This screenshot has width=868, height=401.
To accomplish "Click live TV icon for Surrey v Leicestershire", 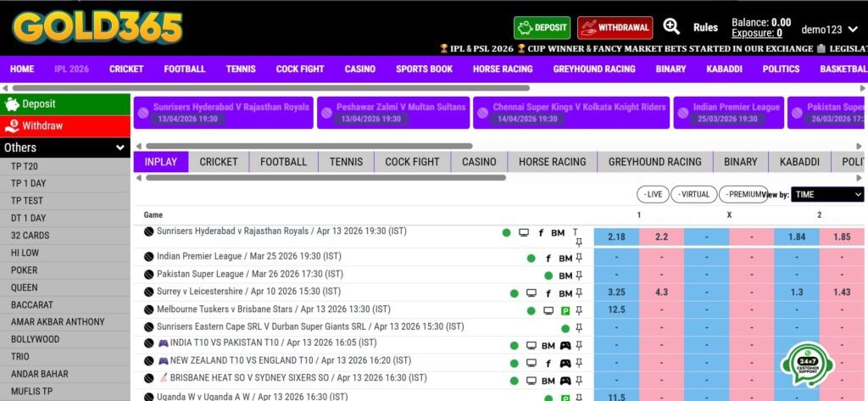I will pyautogui.click(x=531, y=293).
